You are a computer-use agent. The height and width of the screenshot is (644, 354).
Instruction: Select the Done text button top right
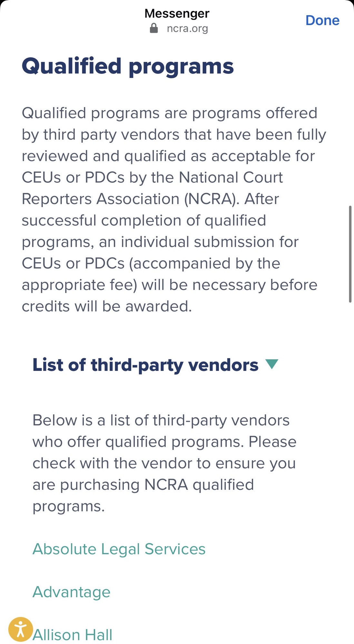[x=322, y=20]
